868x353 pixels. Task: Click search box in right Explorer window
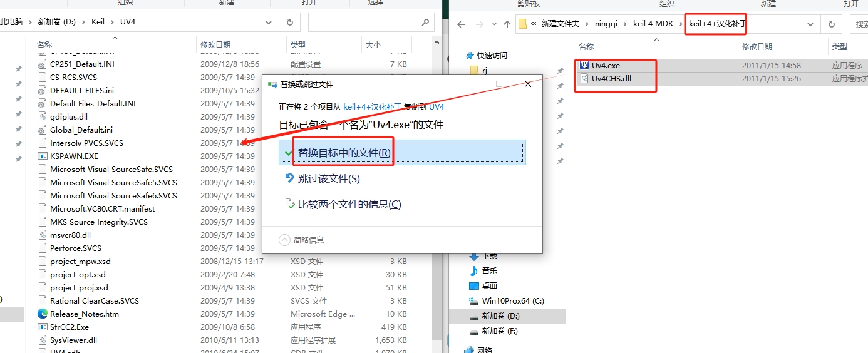[x=859, y=24]
